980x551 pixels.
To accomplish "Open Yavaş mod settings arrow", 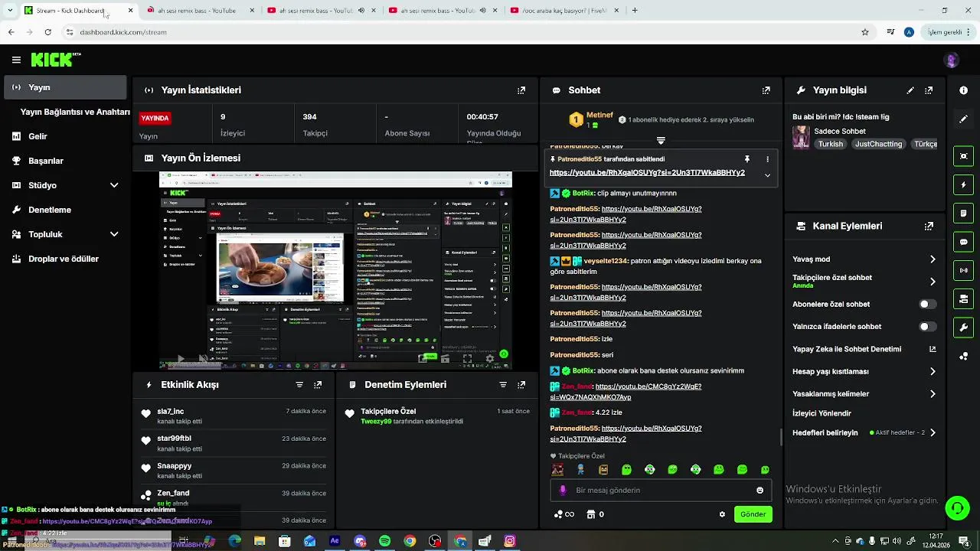I will point(933,259).
